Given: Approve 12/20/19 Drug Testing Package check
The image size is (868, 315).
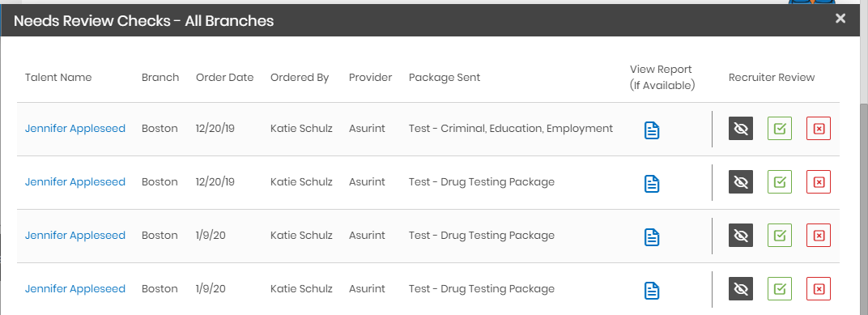Looking at the screenshot, I should click(780, 181).
